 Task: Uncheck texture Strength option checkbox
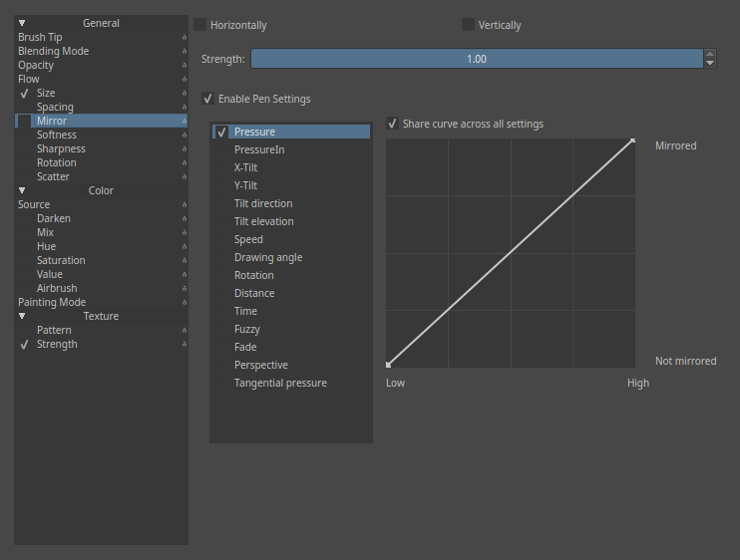coord(25,345)
